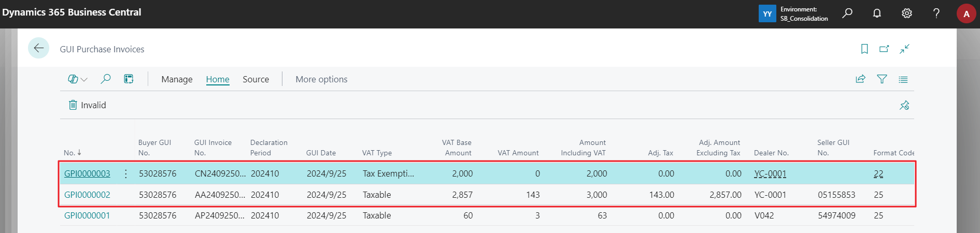Screen dimensions: 980x233
Task: Toggle the filter pane icon
Action: (882, 79)
